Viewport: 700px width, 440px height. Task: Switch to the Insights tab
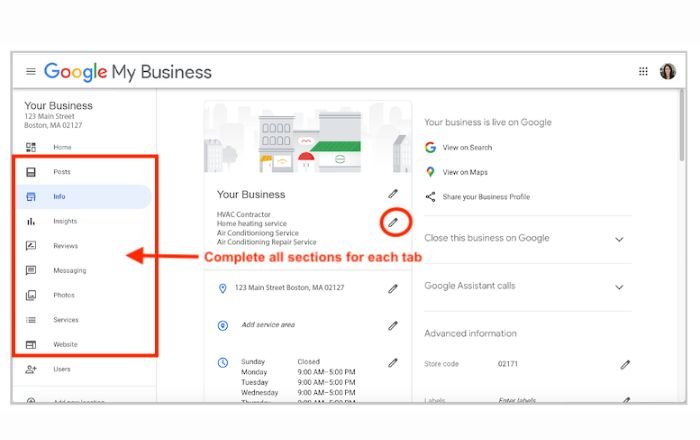tap(65, 221)
